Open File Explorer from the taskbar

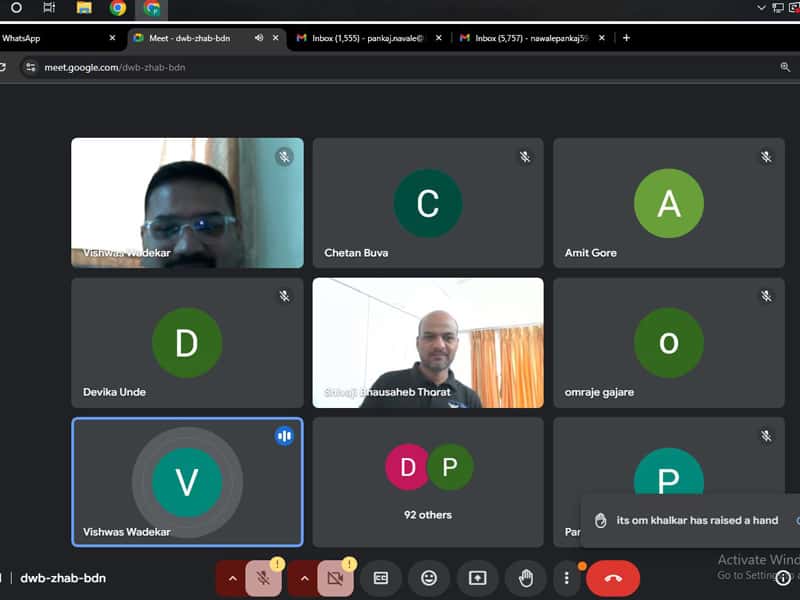click(x=84, y=8)
